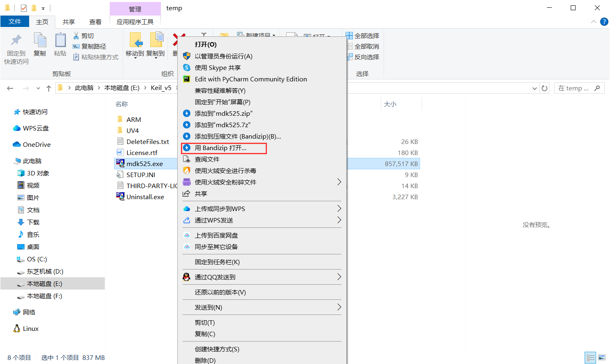
Task: Click the mdk525.exe file icon
Action: [x=120, y=163]
